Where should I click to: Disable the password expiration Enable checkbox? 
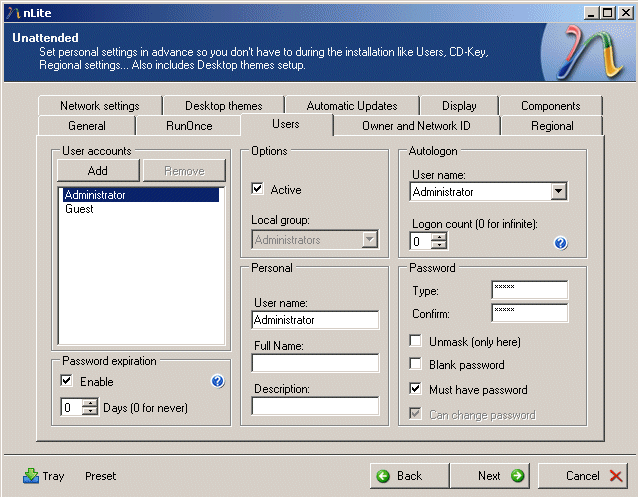point(66,381)
